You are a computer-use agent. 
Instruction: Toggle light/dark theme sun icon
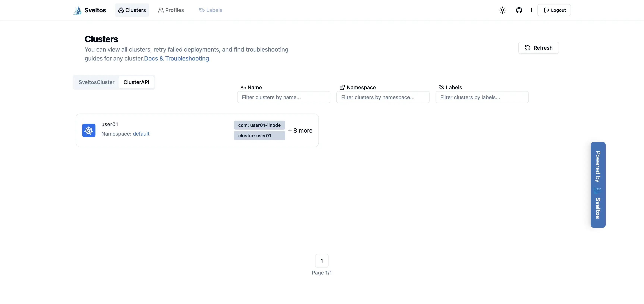(x=502, y=10)
